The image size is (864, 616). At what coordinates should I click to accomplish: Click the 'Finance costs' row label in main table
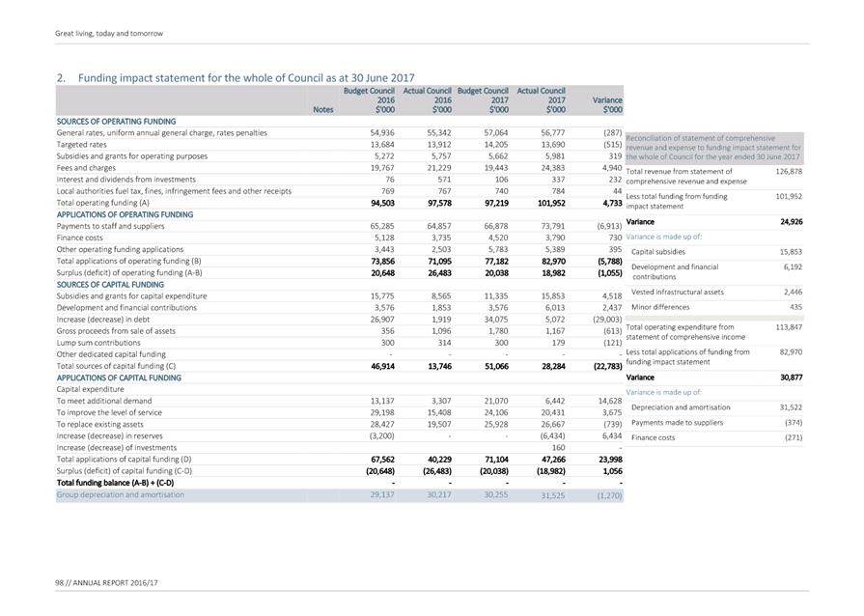tap(80, 238)
